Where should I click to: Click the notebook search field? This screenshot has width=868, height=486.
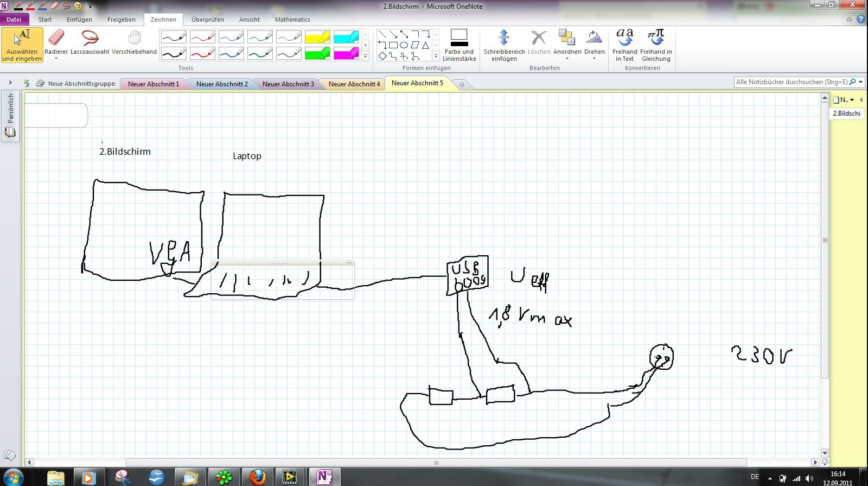coord(792,82)
